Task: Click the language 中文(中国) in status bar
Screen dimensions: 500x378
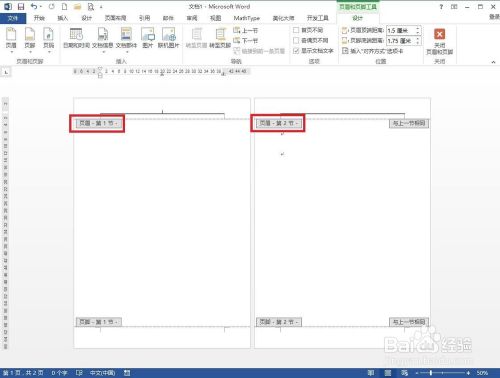Action: coord(103,373)
